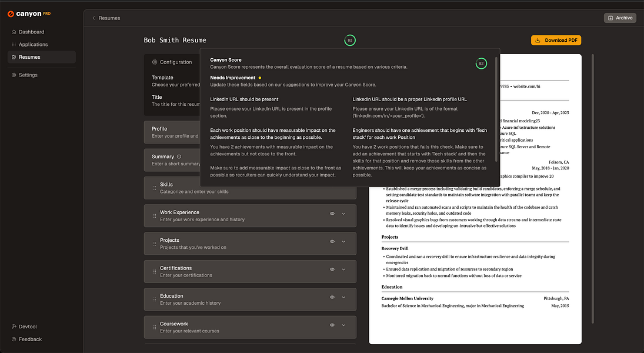The image size is (644, 353).
Task: Click Carnegie Mellon University in preview
Action: pos(408,298)
